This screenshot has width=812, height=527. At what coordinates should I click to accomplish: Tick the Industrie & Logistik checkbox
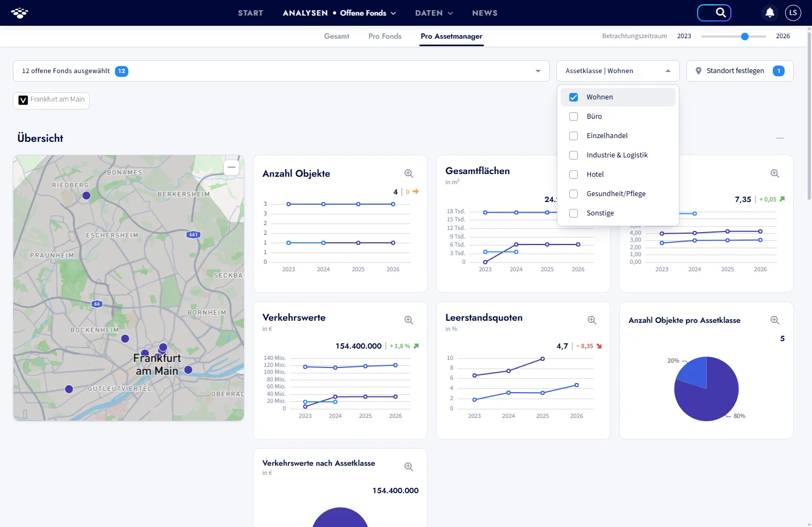(x=574, y=155)
